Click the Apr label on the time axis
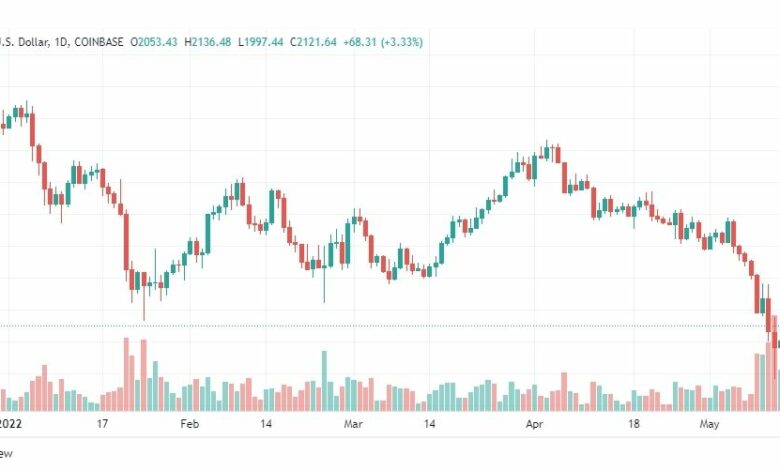780x470 pixels. point(534,424)
